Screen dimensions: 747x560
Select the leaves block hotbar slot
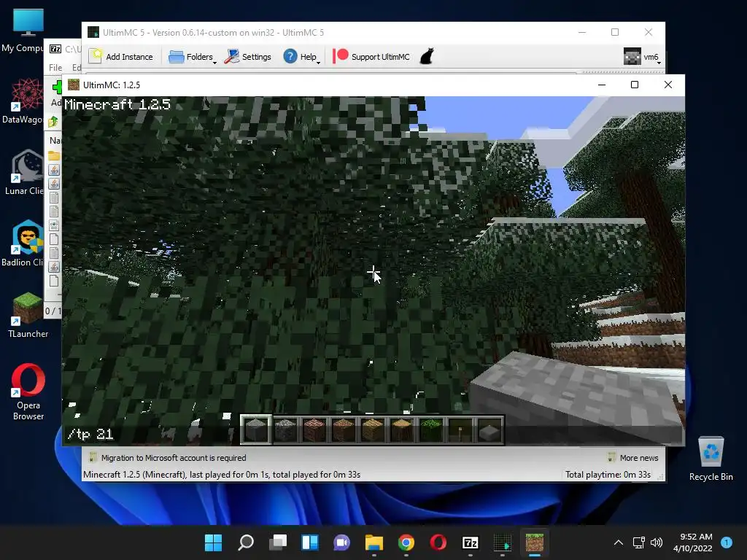[x=430, y=430]
